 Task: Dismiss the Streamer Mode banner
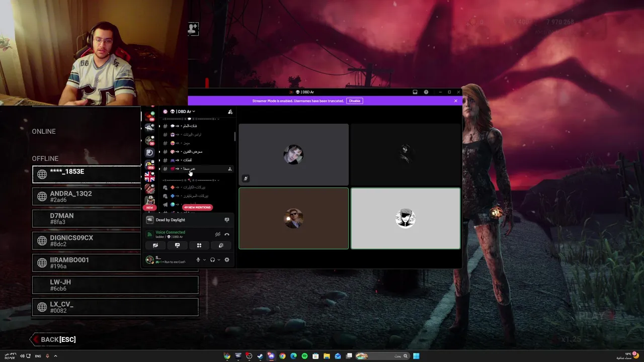click(x=456, y=101)
